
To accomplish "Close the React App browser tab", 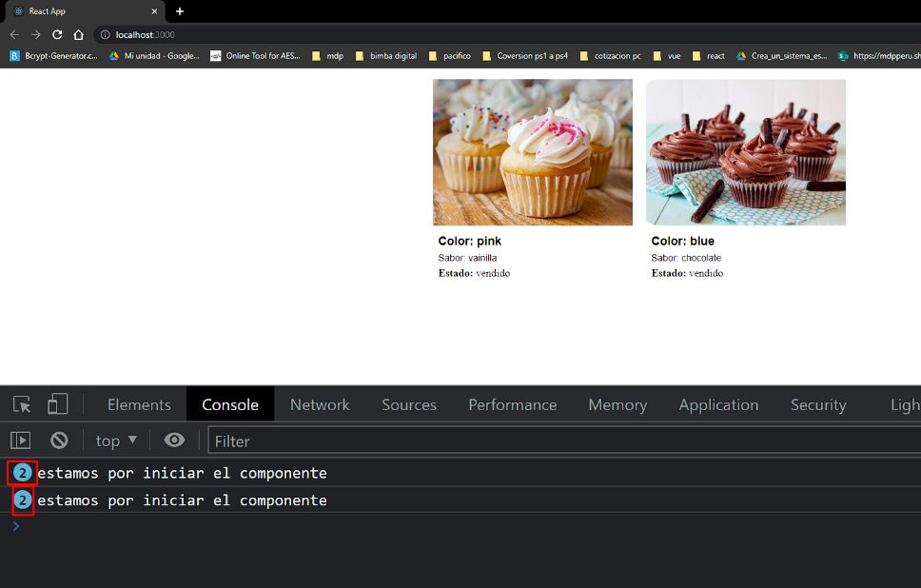I will pos(155,11).
